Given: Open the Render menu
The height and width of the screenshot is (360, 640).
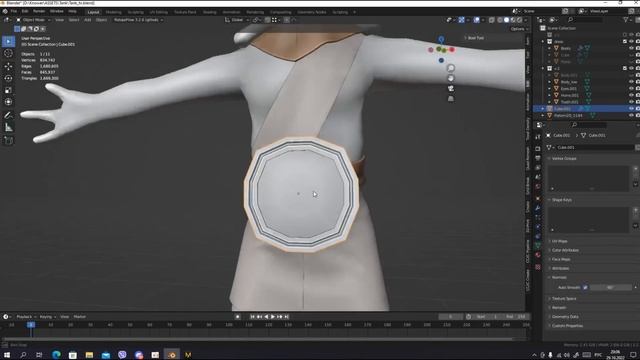Looking at the screenshot, I should (39, 11).
